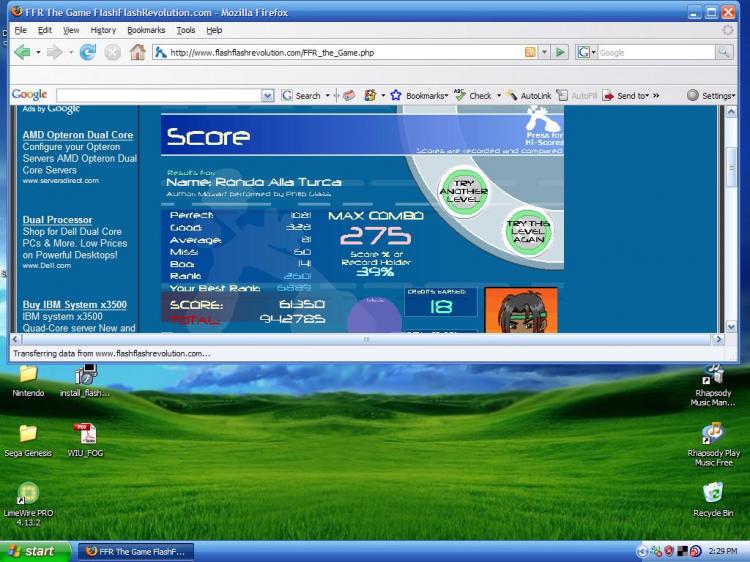Click the Windows start button

(x=35, y=551)
